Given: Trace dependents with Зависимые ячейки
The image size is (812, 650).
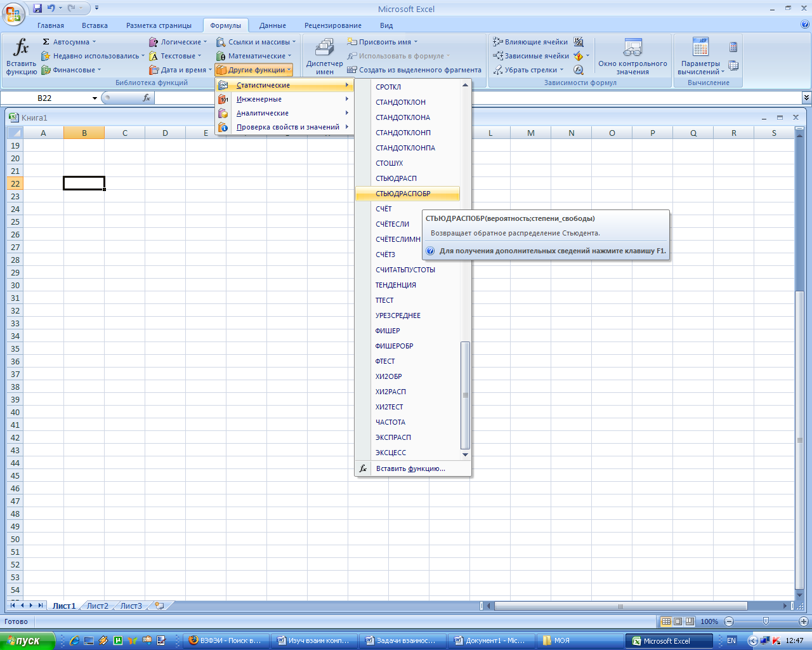Looking at the screenshot, I should pyautogui.click(x=531, y=56).
